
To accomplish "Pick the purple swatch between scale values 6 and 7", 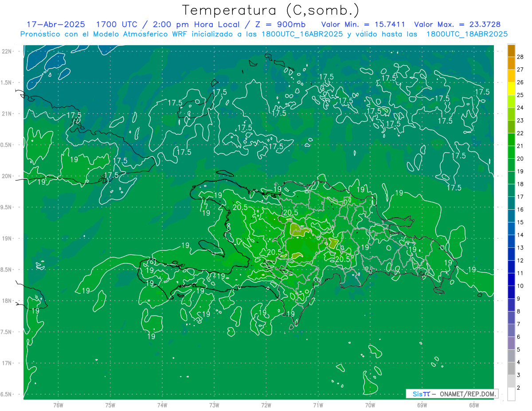I will (511, 330).
